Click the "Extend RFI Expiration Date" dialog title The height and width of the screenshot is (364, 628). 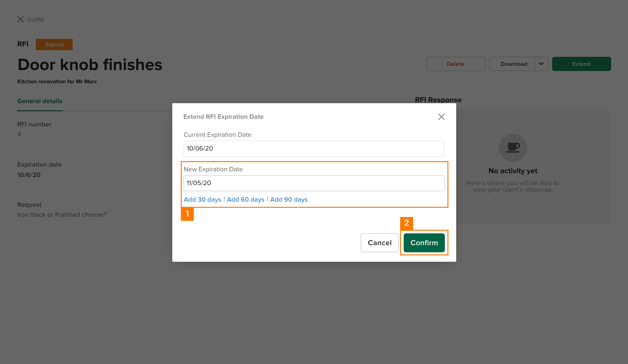tap(223, 117)
